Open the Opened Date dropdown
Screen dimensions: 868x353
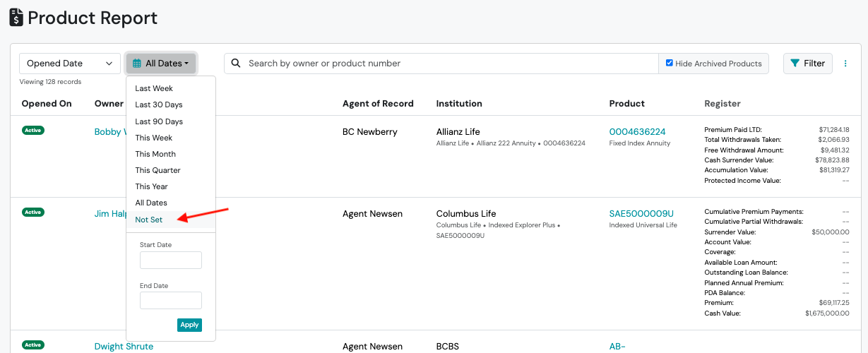point(70,64)
